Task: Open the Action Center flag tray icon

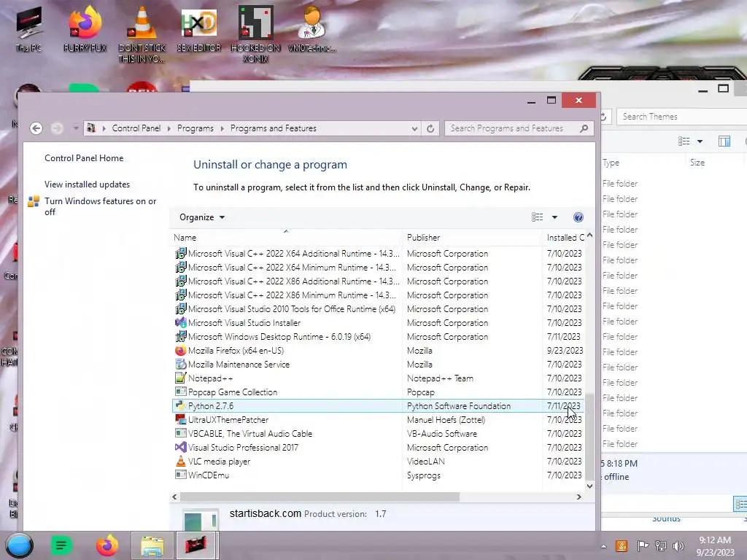Action: point(643,545)
